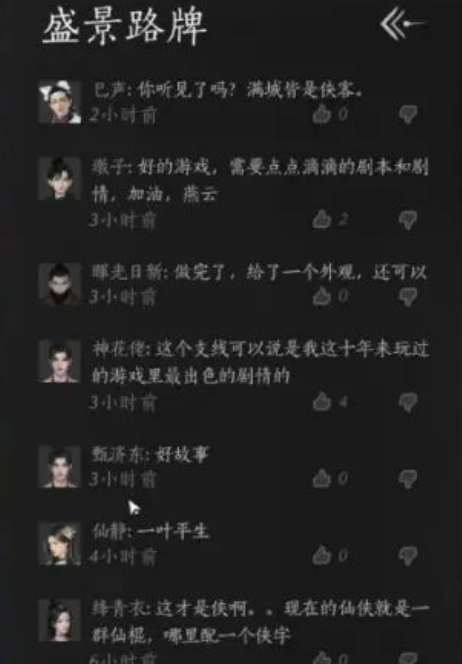Viewport: 462px width, 664px height.
Task: Collapse the 盛景路牌 panel with the arrow icon
Action: point(401,24)
